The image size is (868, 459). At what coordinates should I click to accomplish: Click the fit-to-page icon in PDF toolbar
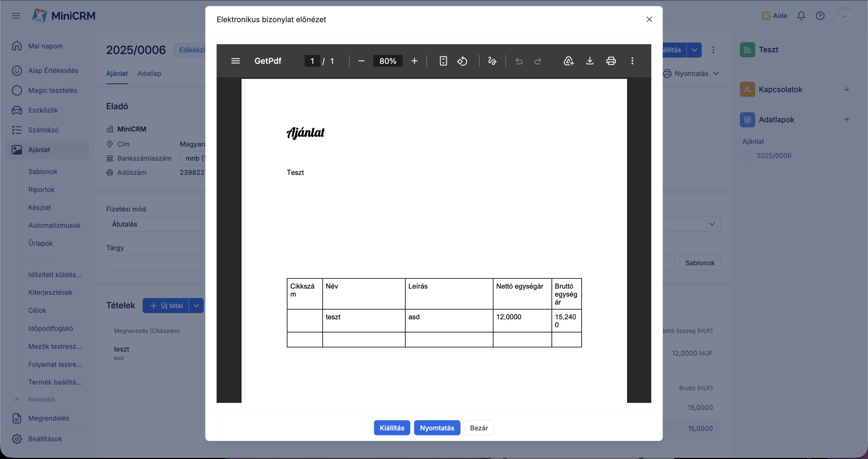tap(443, 61)
